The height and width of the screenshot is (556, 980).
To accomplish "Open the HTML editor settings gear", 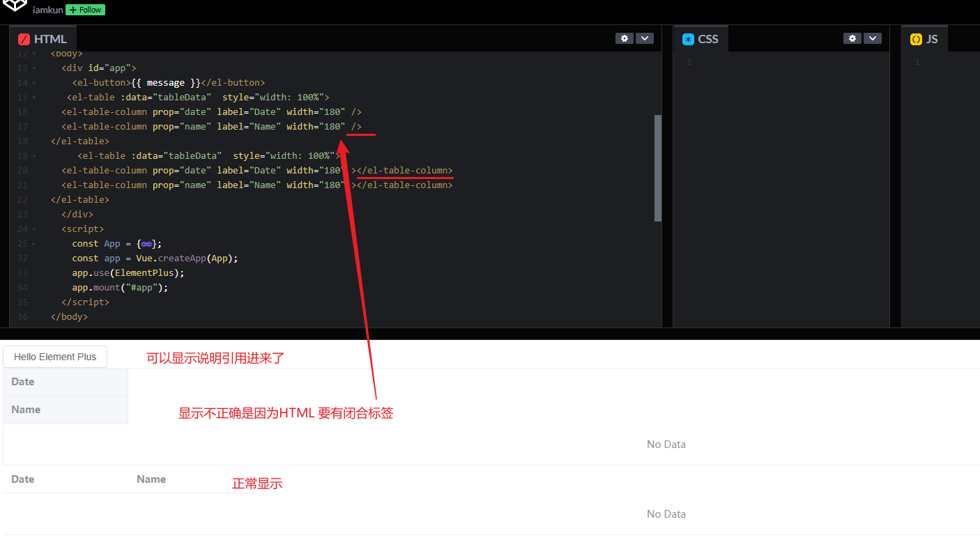I will point(624,38).
